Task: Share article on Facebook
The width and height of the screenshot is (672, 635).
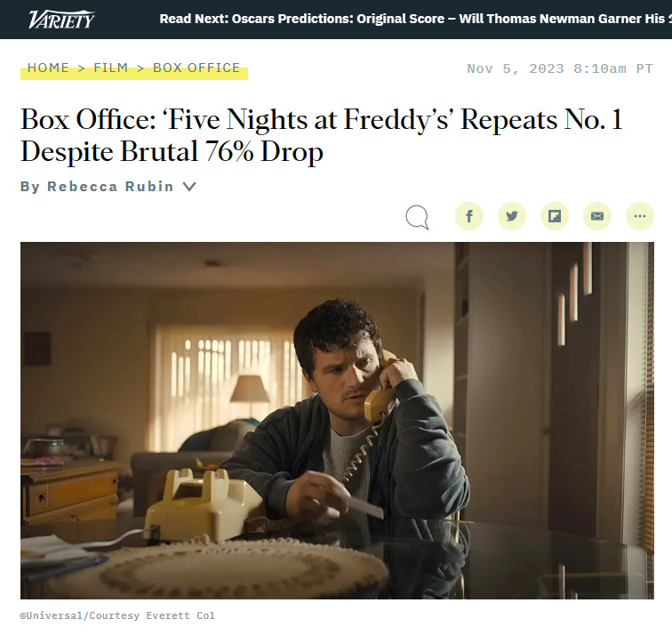Action: click(468, 216)
